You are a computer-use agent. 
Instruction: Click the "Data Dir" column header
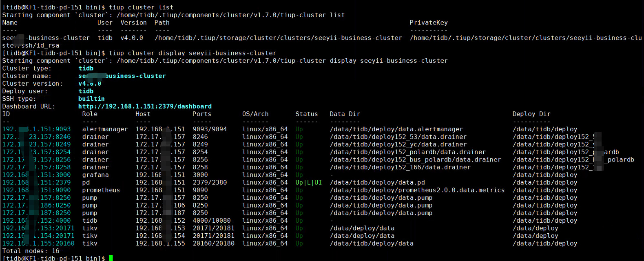click(345, 114)
